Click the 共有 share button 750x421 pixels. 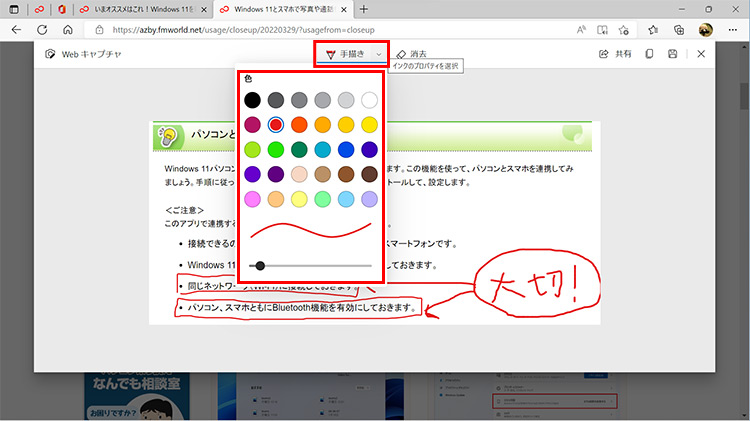[614, 54]
